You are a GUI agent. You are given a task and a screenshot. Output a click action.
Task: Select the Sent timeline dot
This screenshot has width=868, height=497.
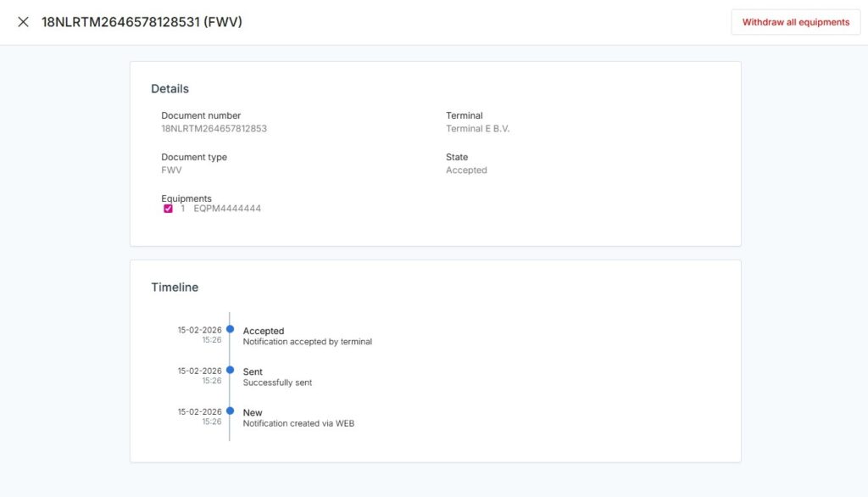click(x=230, y=370)
